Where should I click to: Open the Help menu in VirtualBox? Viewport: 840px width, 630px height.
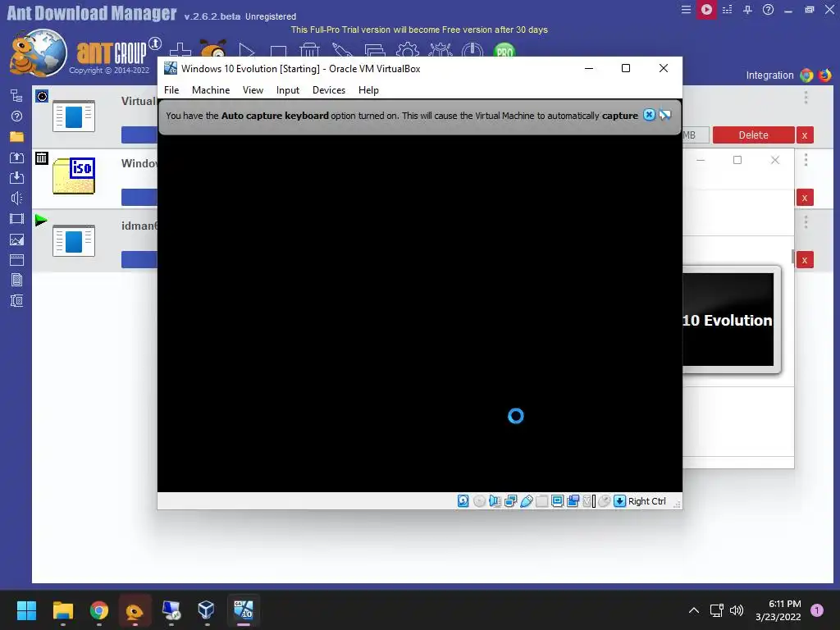[368, 90]
